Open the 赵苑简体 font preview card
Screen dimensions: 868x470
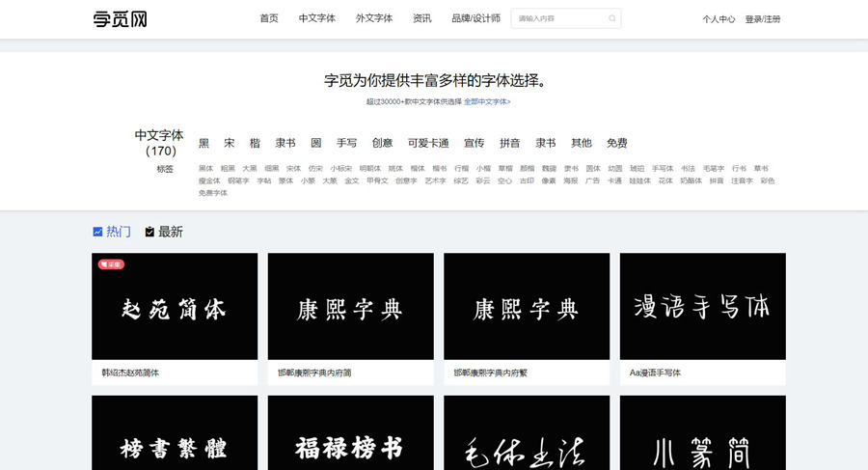(175, 307)
